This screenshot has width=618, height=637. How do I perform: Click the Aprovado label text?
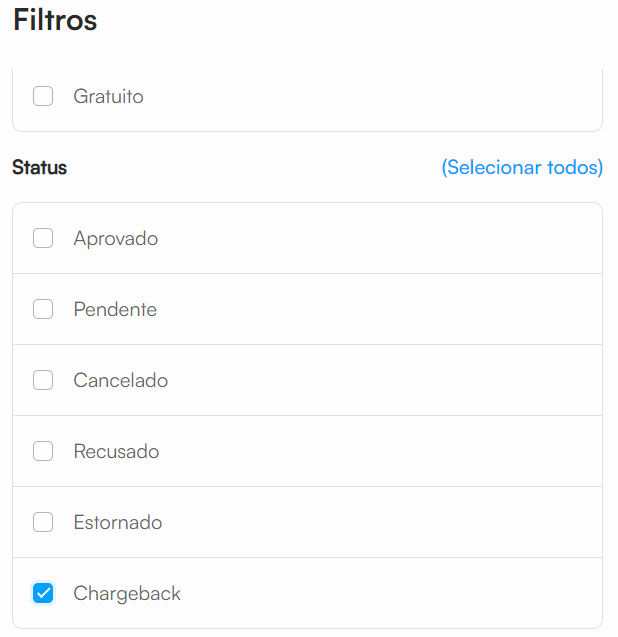[x=115, y=239]
